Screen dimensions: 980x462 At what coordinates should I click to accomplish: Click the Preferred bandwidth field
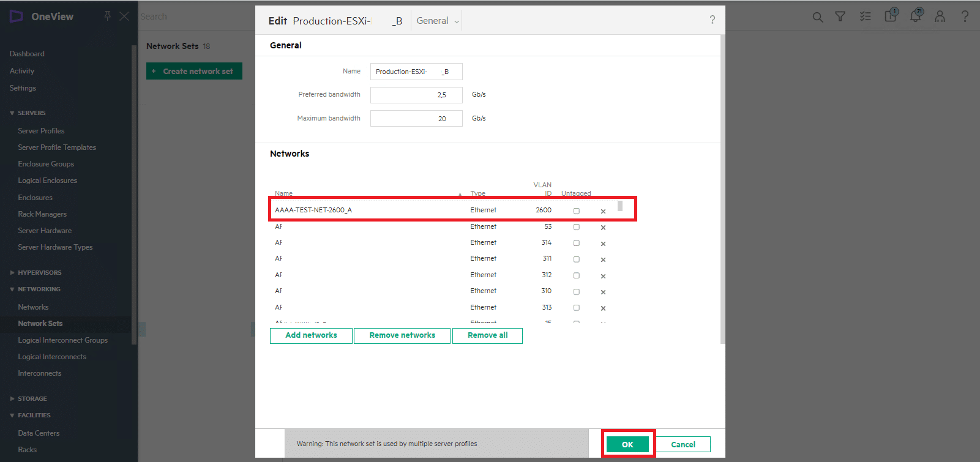click(416, 95)
